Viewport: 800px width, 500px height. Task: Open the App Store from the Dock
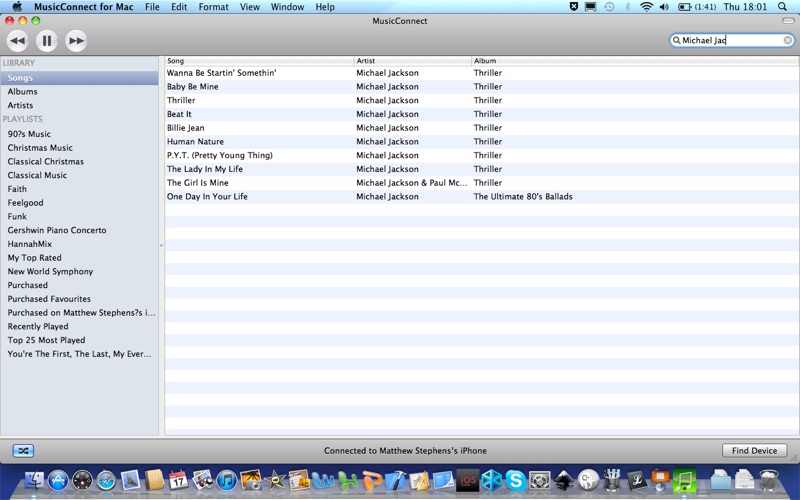click(x=58, y=480)
